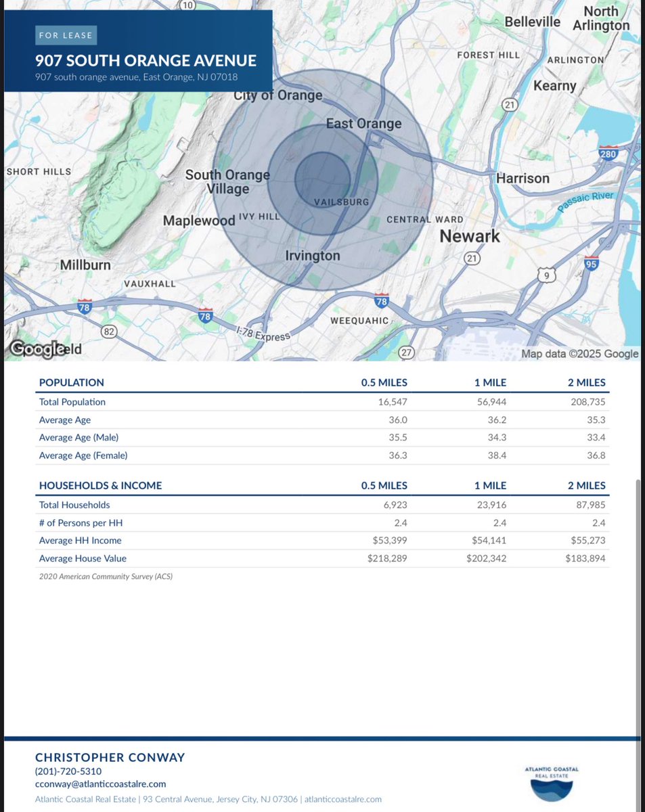The image size is (645, 812).
Task: Click the 1 MILE header in Households table
Action: coord(491,485)
